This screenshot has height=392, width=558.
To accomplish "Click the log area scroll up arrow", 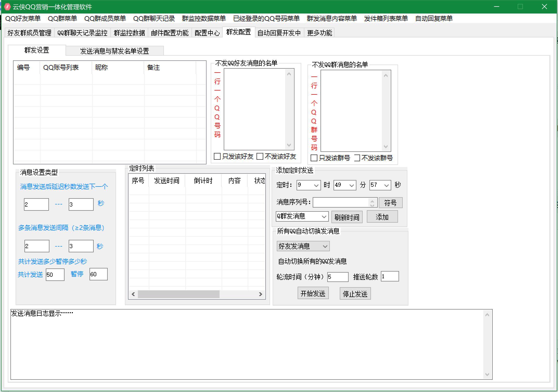I will coord(487,315).
